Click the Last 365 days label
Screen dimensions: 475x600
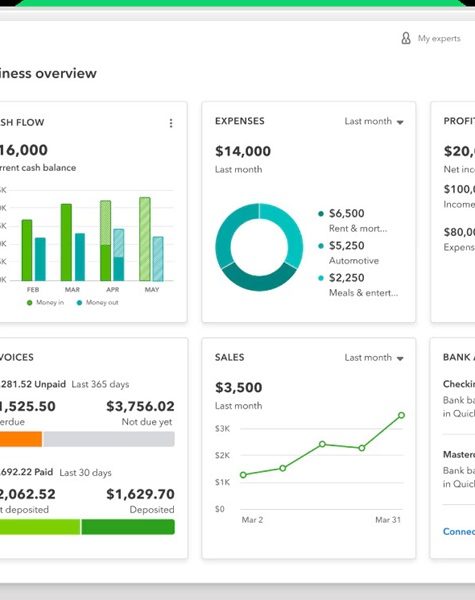(x=100, y=384)
